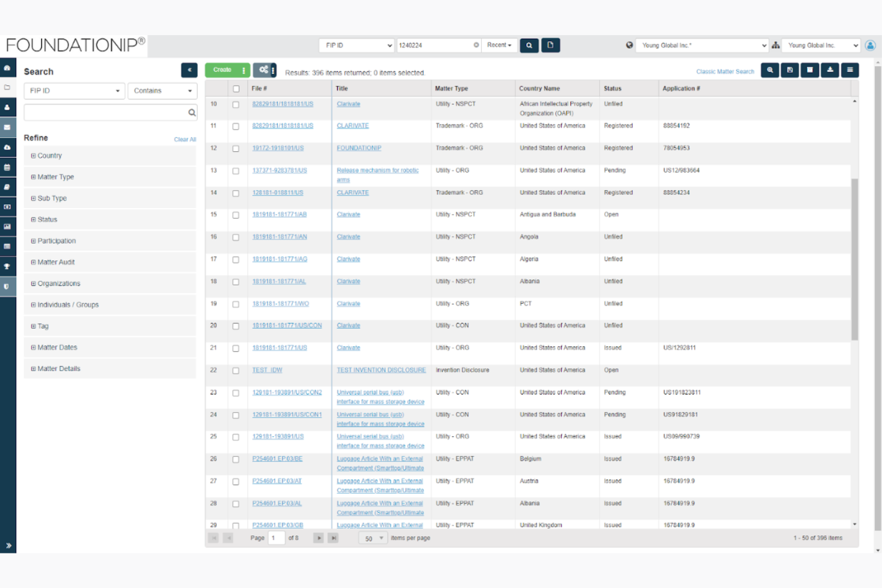The image size is (882, 588).
Task: Click the top bar magnifier search button
Action: [529, 45]
